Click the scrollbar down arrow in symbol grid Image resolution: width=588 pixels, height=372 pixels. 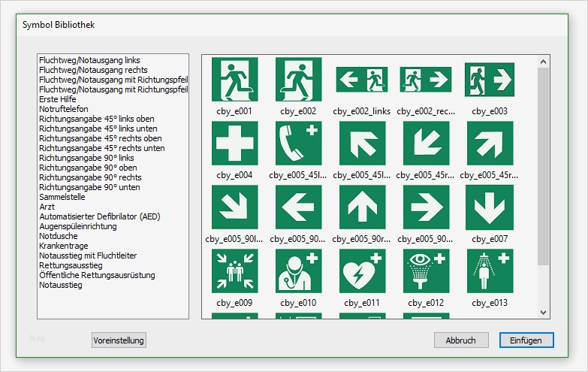pos(544,313)
